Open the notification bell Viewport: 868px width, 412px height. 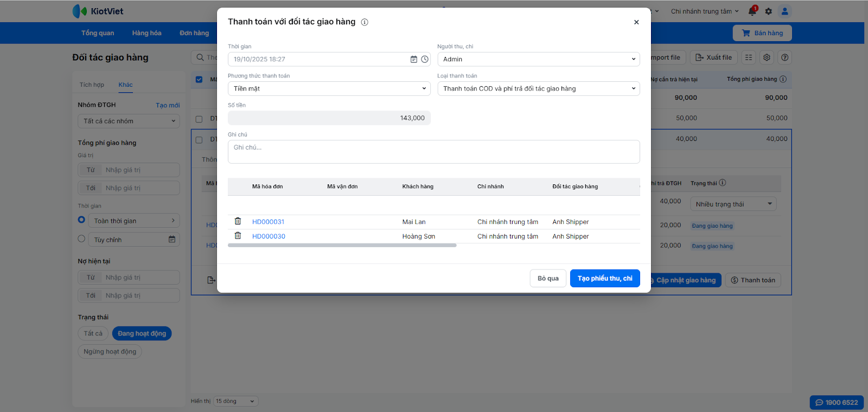click(752, 11)
